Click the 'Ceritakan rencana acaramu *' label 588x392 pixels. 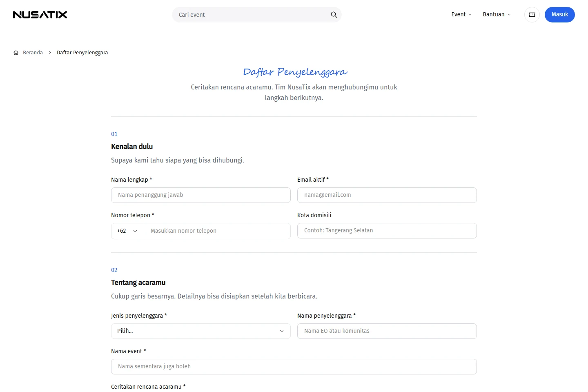[x=148, y=387]
